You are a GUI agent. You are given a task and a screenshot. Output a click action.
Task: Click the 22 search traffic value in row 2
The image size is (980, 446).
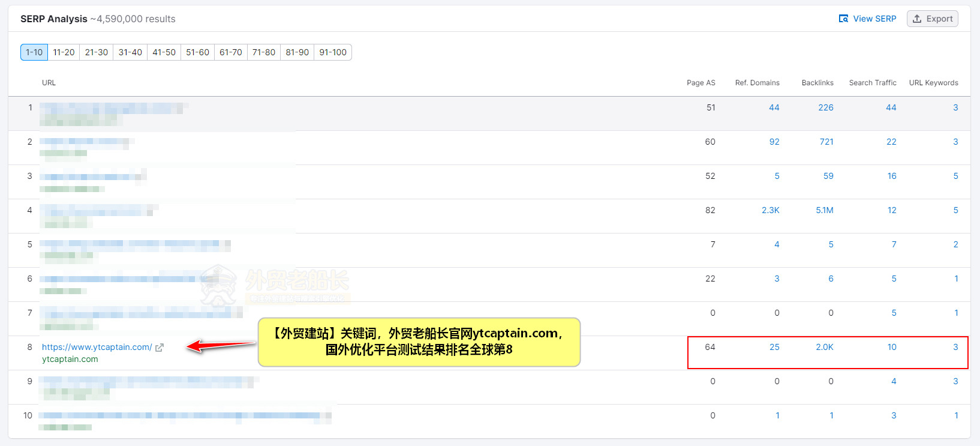(x=891, y=142)
